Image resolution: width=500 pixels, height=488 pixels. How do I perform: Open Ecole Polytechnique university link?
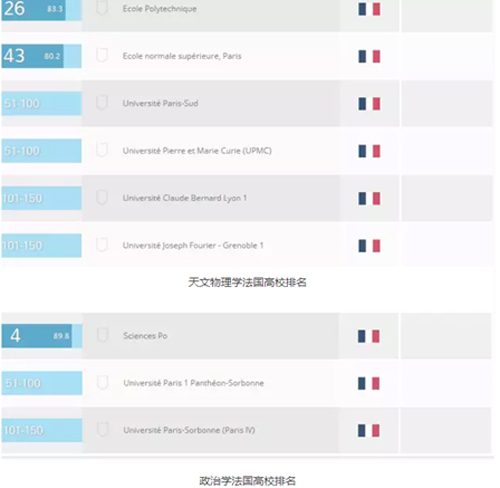160,9
